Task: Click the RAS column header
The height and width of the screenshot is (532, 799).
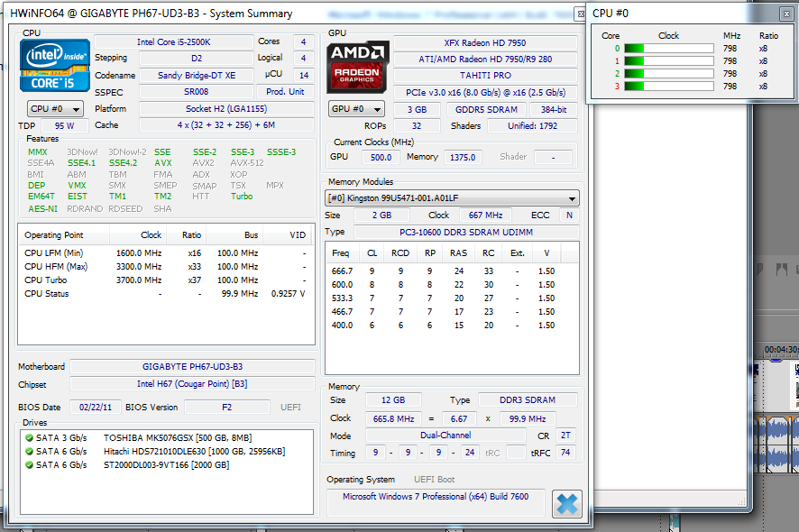Action: (459, 253)
